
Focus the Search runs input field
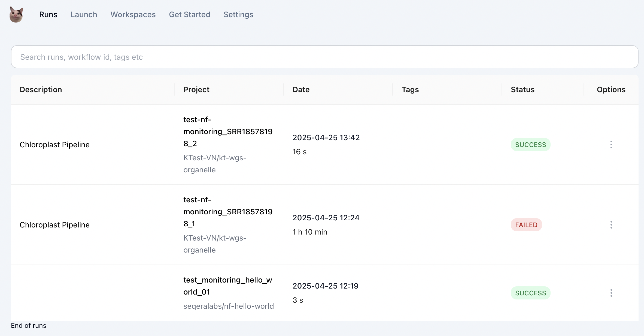coord(324,57)
